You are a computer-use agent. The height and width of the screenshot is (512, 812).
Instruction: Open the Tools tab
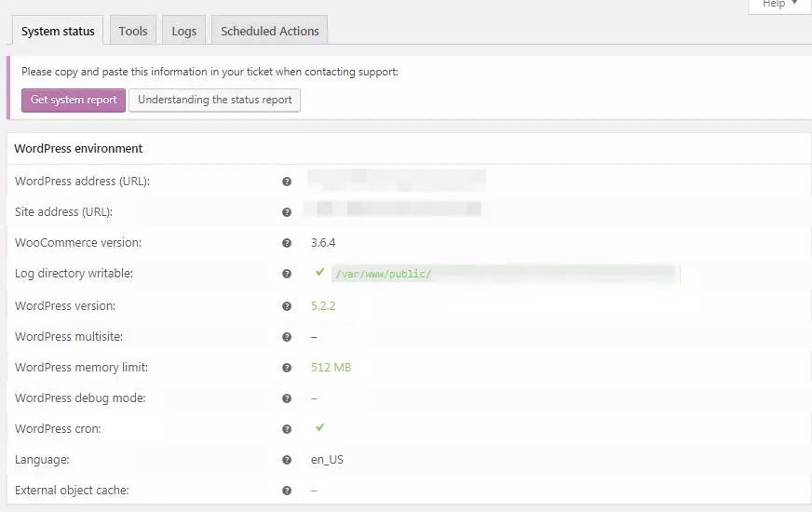click(133, 31)
